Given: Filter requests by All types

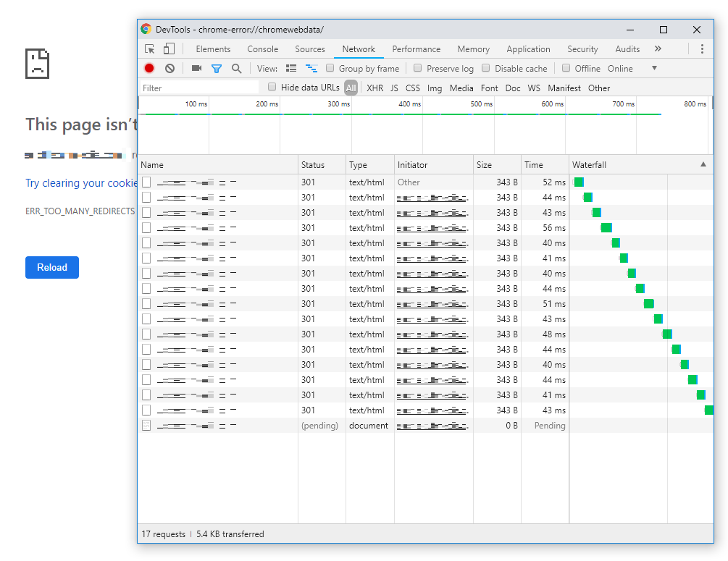Looking at the screenshot, I should [x=351, y=88].
